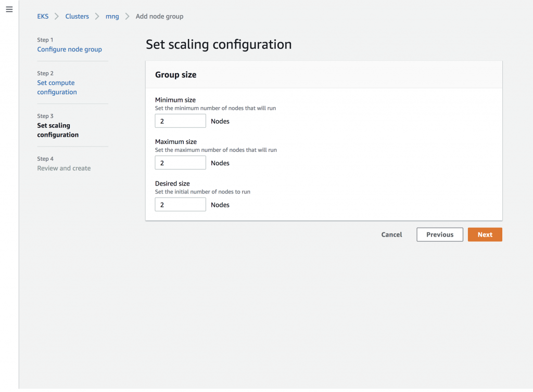Click the chevron after EKS breadcrumb

tap(57, 17)
